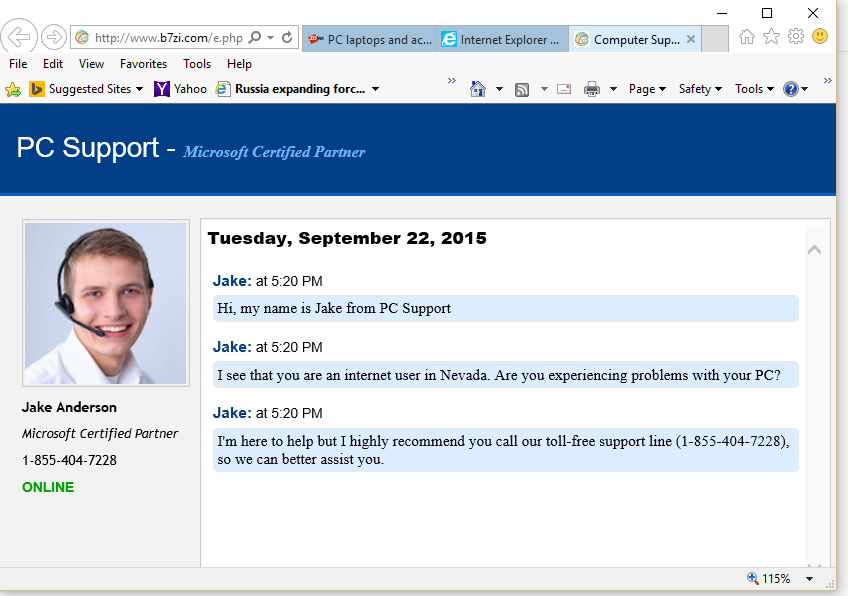Image resolution: width=848 pixels, height=596 pixels.
Task: Click the browser Back arrow button
Action: coord(19,37)
